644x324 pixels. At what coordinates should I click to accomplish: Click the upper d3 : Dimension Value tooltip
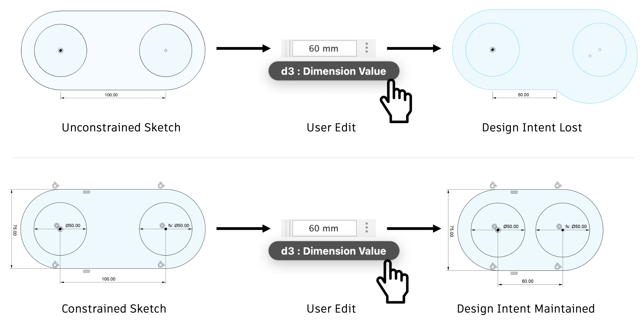(x=333, y=71)
